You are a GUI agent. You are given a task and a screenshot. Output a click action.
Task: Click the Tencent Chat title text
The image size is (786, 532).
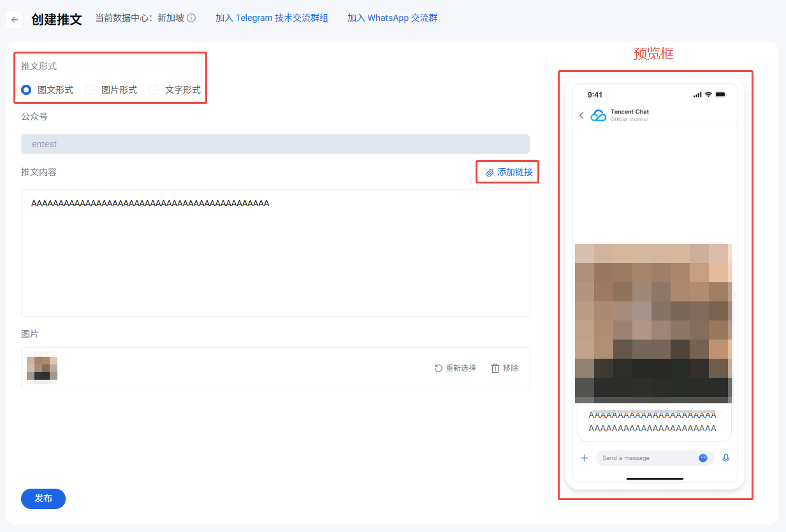630,111
